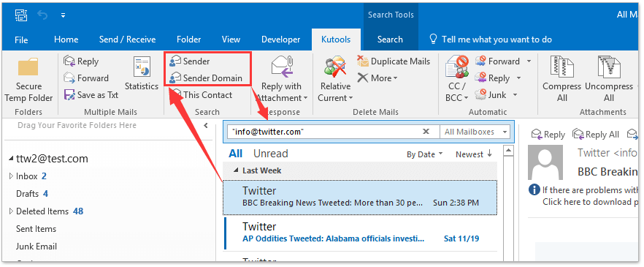Search by This Contact

(202, 95)
